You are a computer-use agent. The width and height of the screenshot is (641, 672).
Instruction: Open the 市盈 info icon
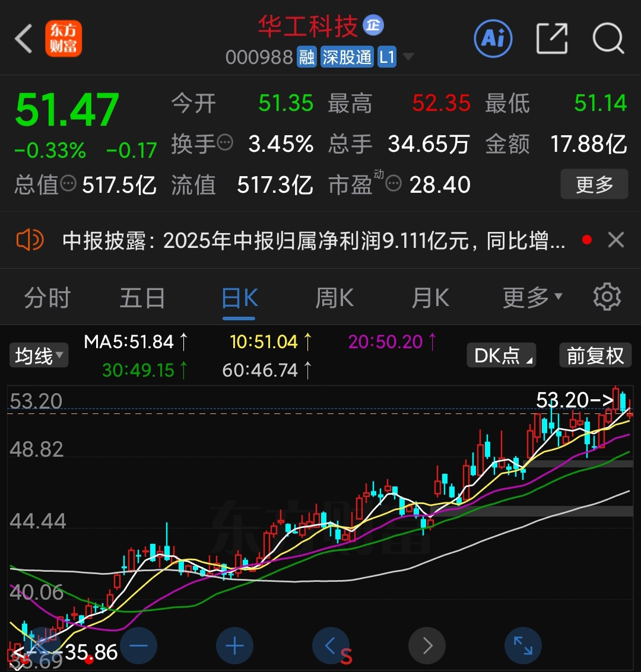[x=394, y=184]
